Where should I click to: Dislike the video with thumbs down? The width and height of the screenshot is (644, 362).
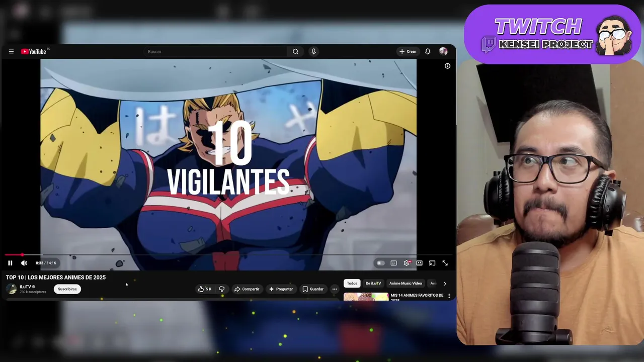[222, 289]
